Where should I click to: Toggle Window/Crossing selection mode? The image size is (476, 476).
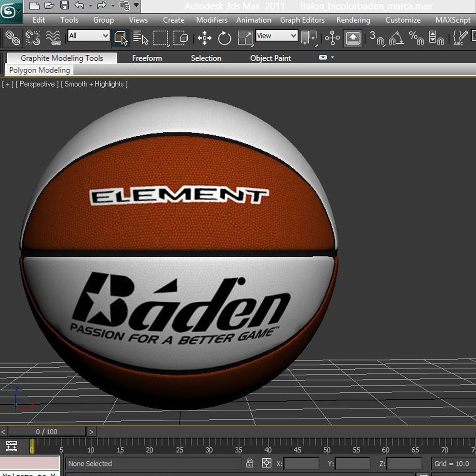pyautogui.click(x=181, y=38)
